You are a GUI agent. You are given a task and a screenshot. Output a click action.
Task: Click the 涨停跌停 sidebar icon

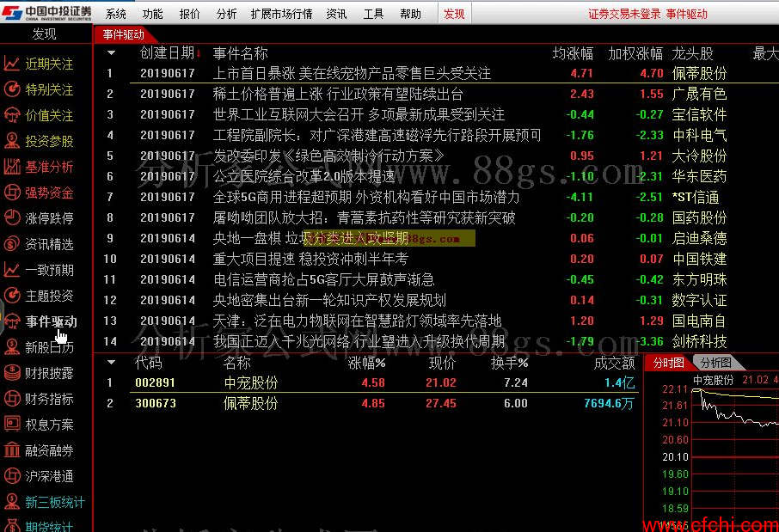point(11,218)
